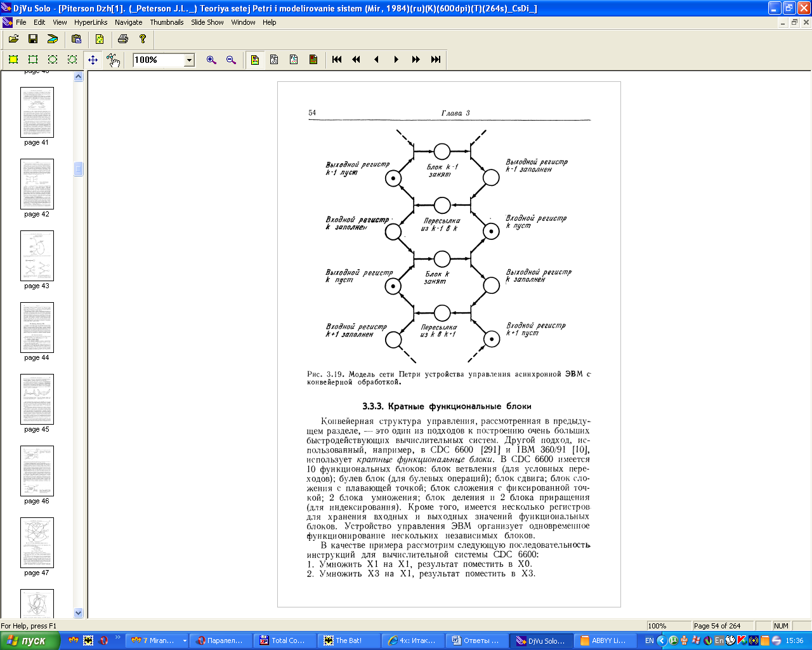Open the Help menu

pos(270,22)
